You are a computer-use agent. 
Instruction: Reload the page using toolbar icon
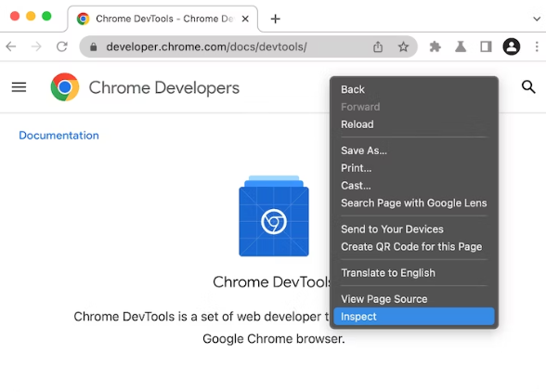pos(62,46)
